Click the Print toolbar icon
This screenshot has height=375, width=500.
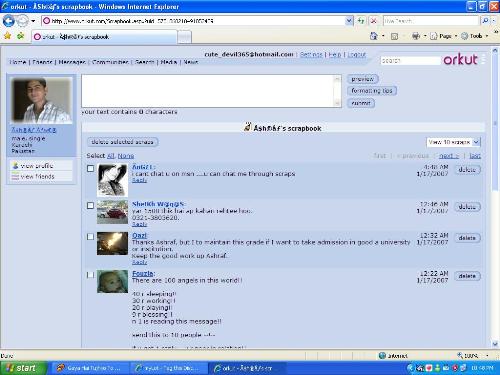(416, 36)
